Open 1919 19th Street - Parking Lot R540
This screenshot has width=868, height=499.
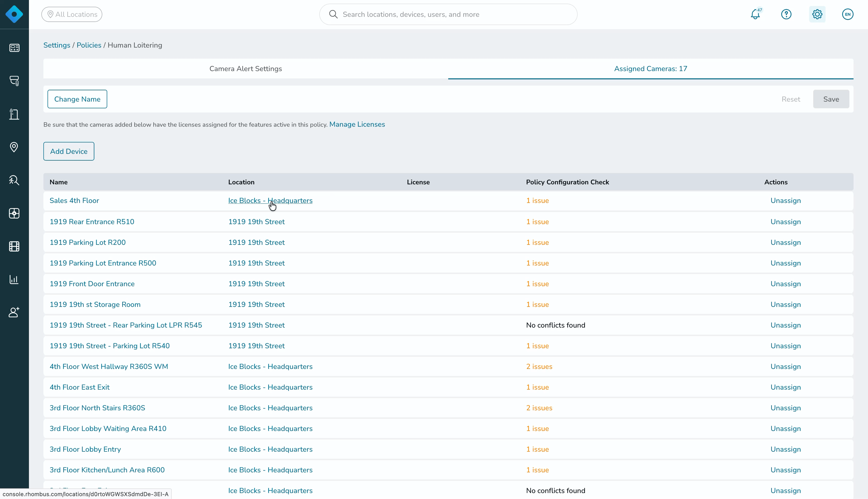[110, 346]
